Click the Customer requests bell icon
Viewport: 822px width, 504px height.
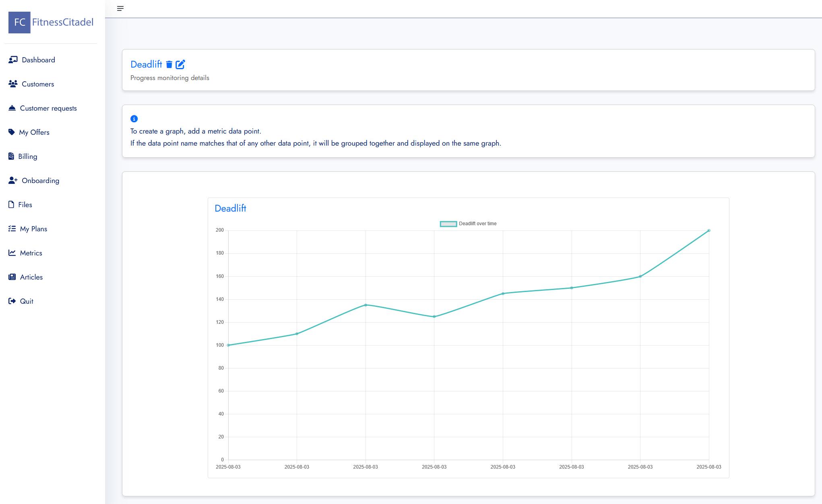[x=12, y=108]
